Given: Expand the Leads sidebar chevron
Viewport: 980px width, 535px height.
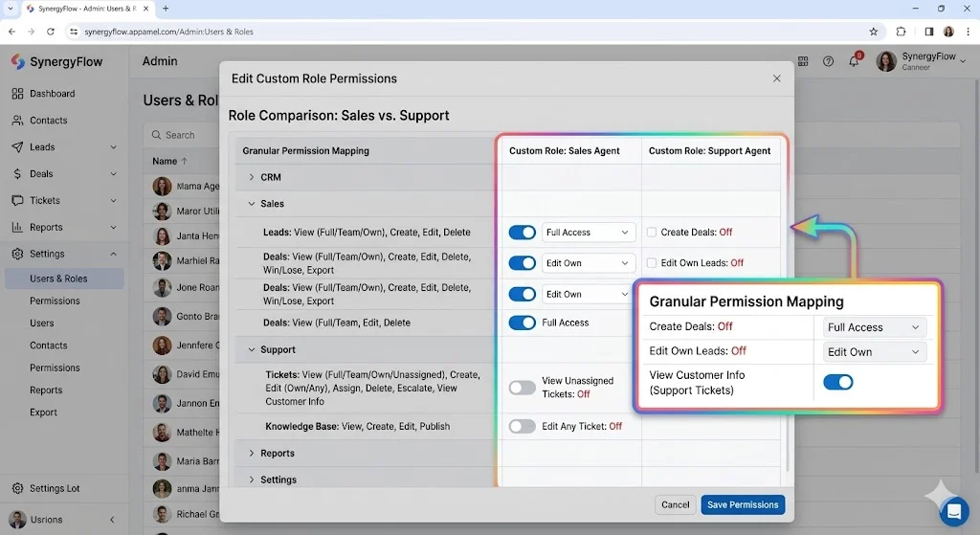Looking at the screenshot, I should (x=113, y=147).
